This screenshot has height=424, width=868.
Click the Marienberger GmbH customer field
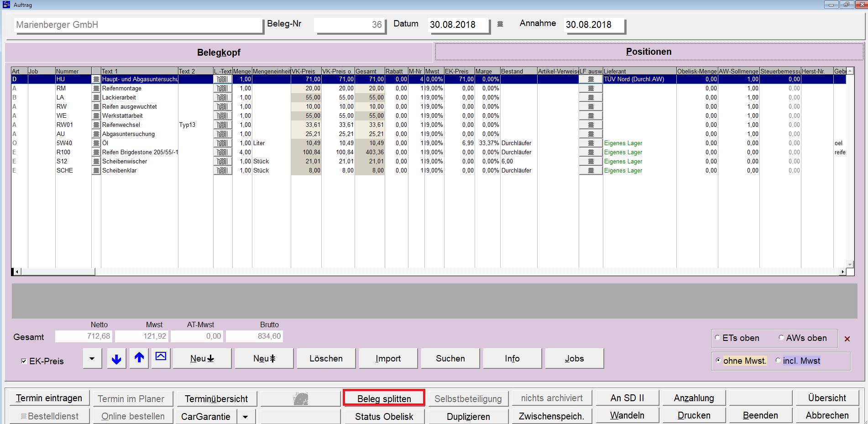[x=138, y=25]
